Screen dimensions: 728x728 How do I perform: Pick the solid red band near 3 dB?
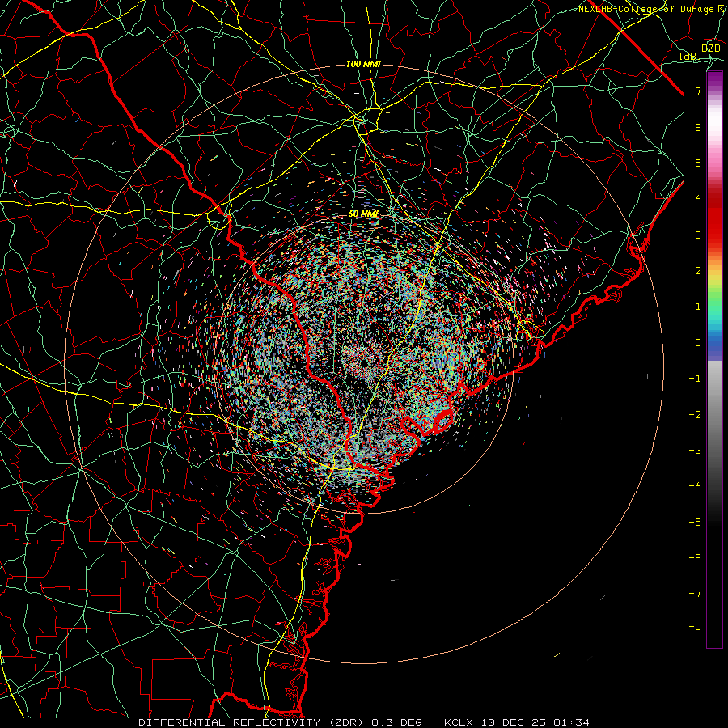(714, 227)
